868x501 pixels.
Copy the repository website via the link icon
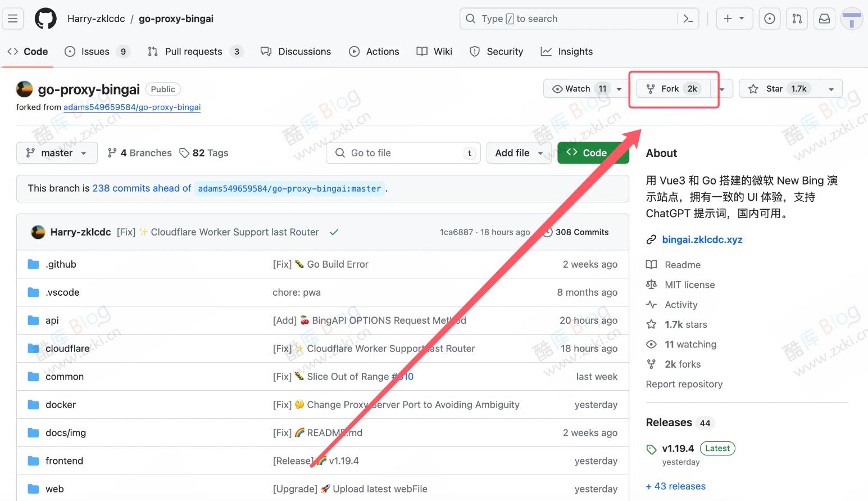[651, 239]
